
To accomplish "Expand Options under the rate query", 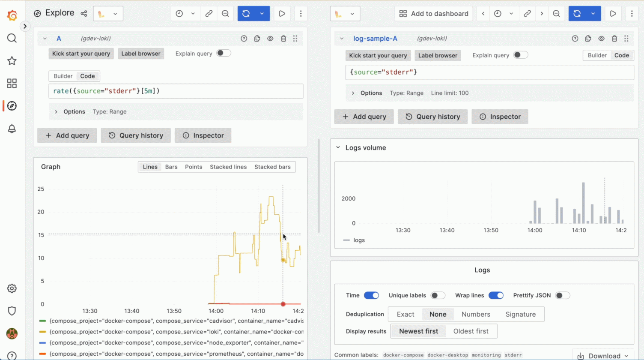I will (x=56, y=112).
